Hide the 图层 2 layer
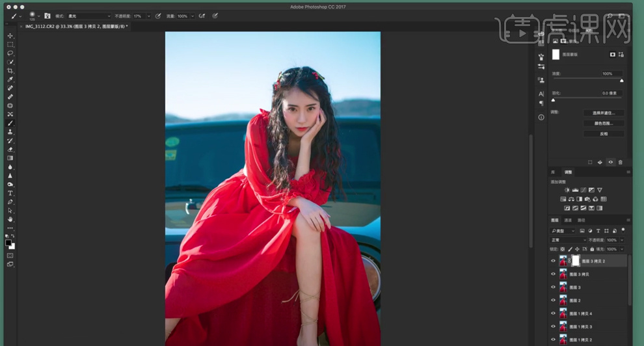Screen dimensions: 644x346 (553, 300)
